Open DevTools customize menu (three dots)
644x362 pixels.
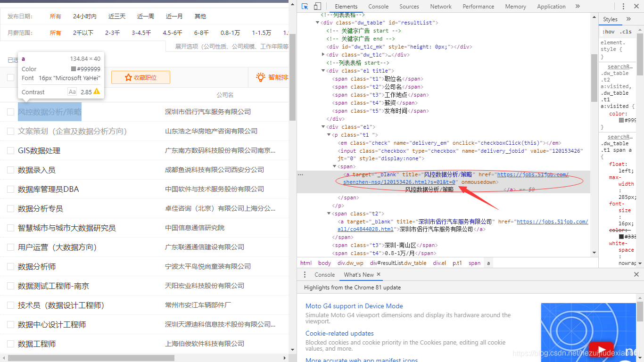tap(624, 7)
